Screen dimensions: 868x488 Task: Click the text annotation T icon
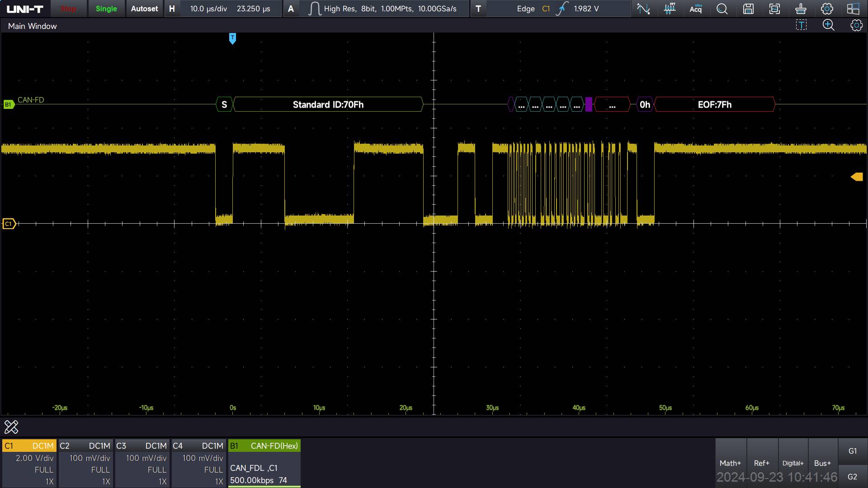(801, 25)
